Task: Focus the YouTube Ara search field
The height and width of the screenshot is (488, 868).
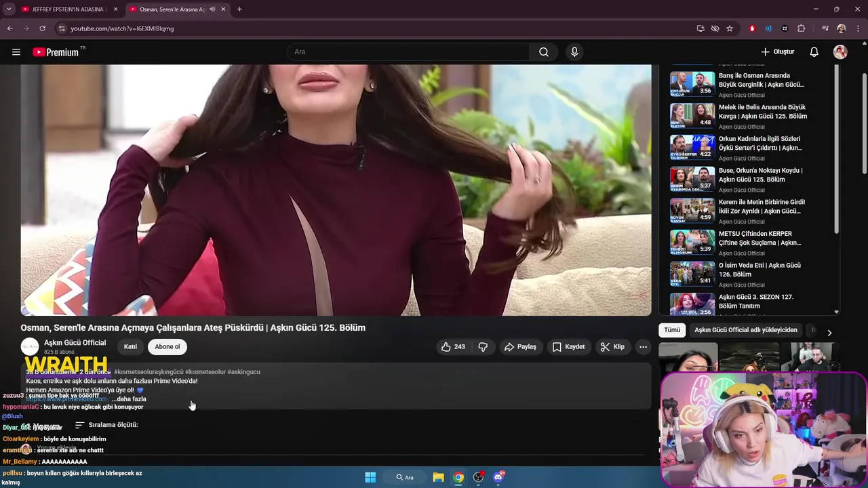Action: 409,52
